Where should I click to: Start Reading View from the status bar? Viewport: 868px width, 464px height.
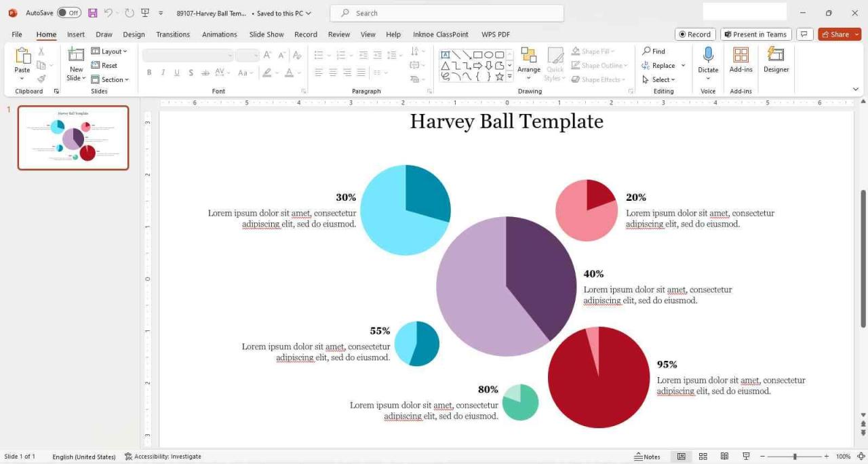click(724, 457)
